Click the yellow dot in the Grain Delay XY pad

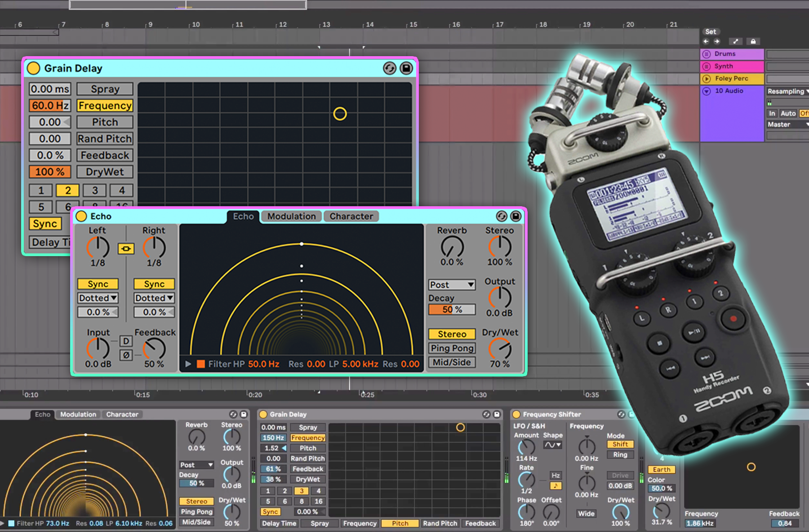click(340, 114)
